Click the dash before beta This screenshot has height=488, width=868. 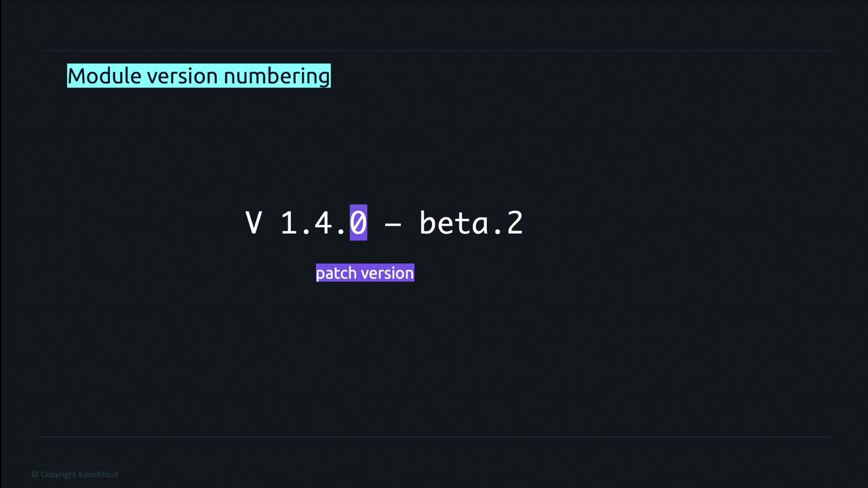(x=393, y=223)
